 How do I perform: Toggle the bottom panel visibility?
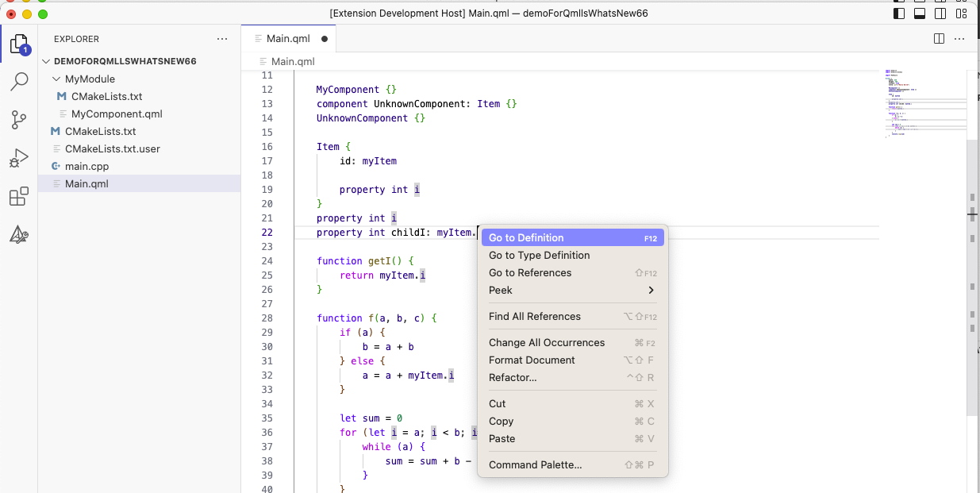920,13
